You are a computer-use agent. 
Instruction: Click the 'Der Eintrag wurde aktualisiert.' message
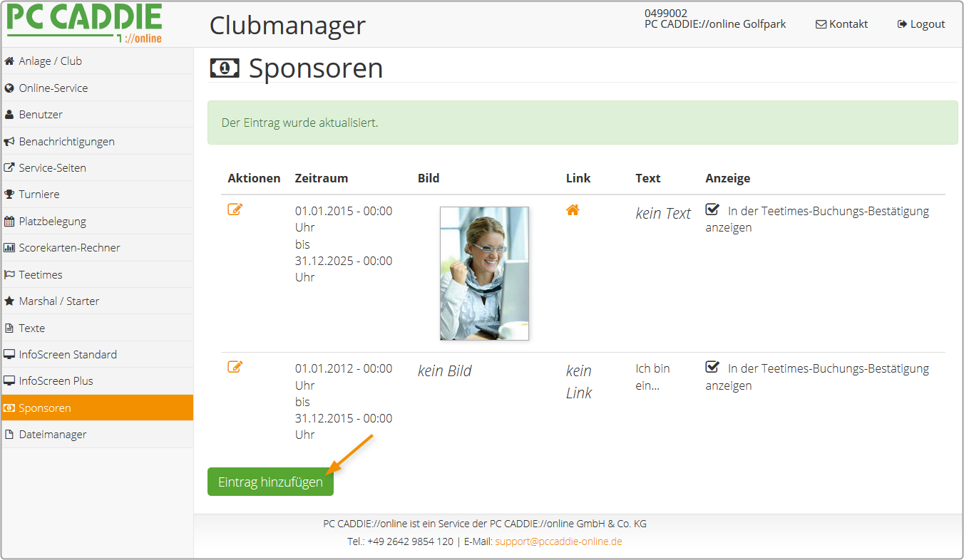click(x=300, y=123)
